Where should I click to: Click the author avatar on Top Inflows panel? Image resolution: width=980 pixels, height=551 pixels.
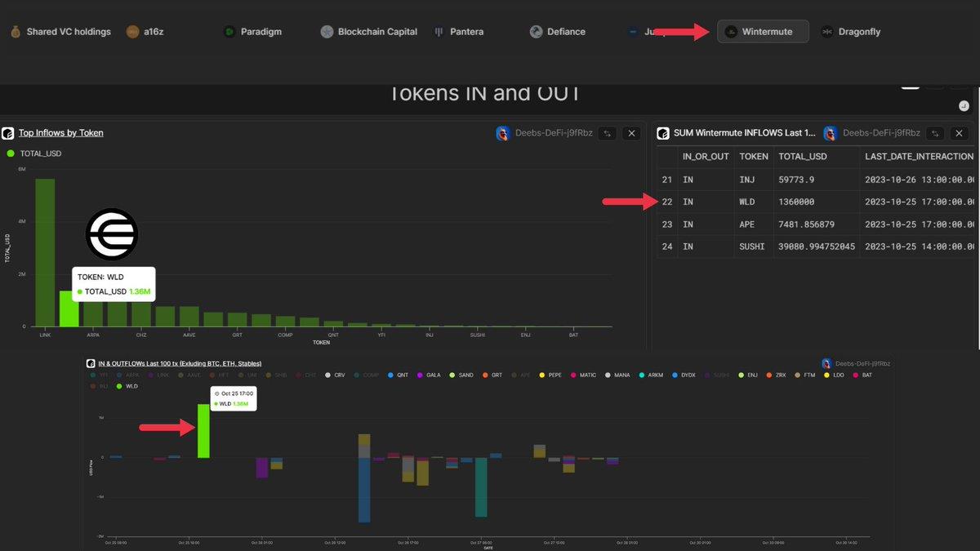click(x=503, y=133)
